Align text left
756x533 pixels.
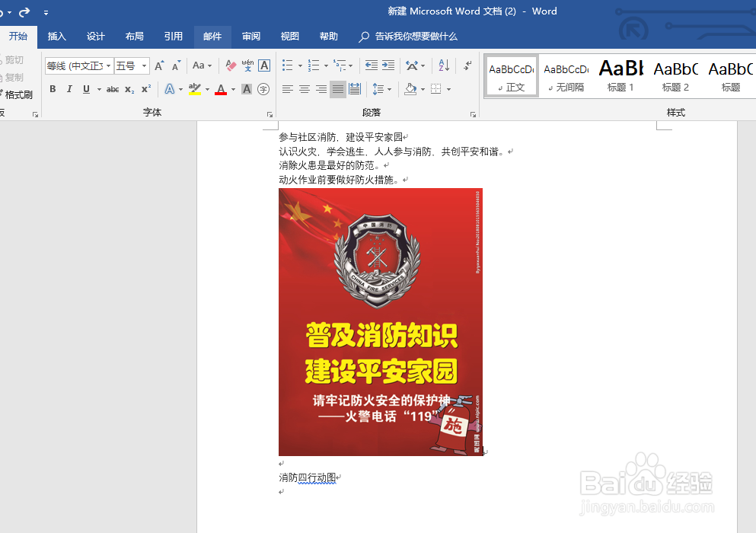pyautogui.click(x=288, y=89)
